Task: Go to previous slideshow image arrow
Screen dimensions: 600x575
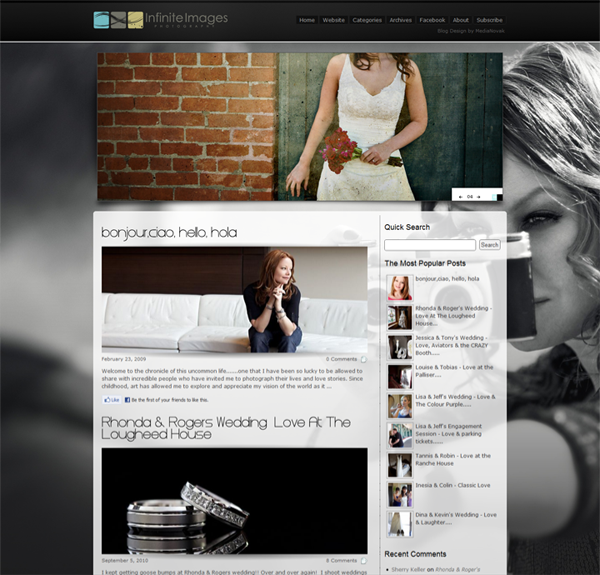Action: 461,197
